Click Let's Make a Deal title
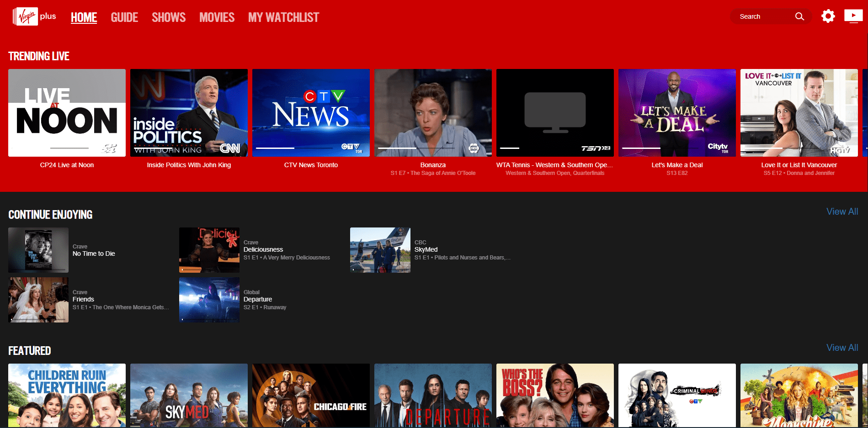Viewport: 868px width, 428px height. point(677,165)
